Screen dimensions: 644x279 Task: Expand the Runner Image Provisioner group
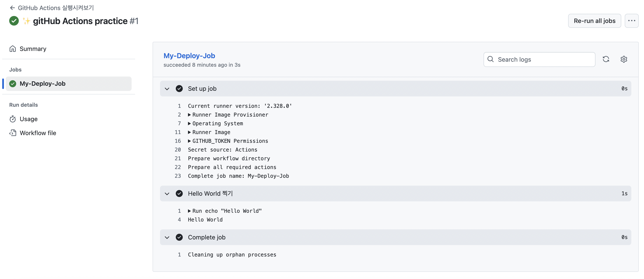(x=189, y=115)
